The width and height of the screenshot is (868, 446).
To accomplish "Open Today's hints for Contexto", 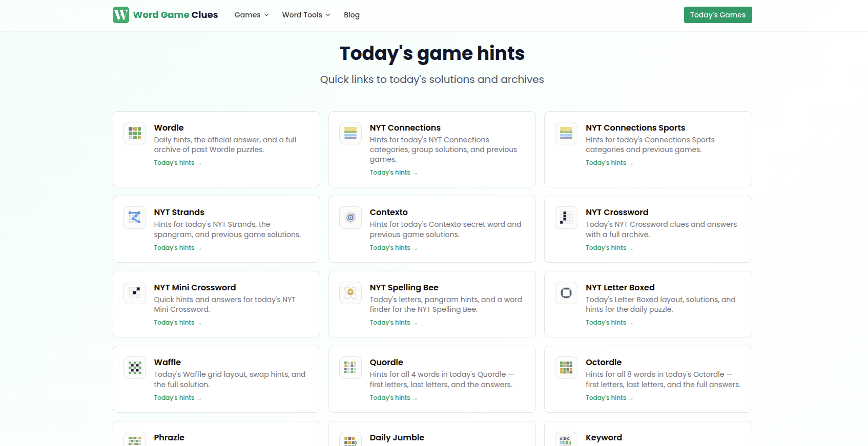I will [x=393, y=248].
